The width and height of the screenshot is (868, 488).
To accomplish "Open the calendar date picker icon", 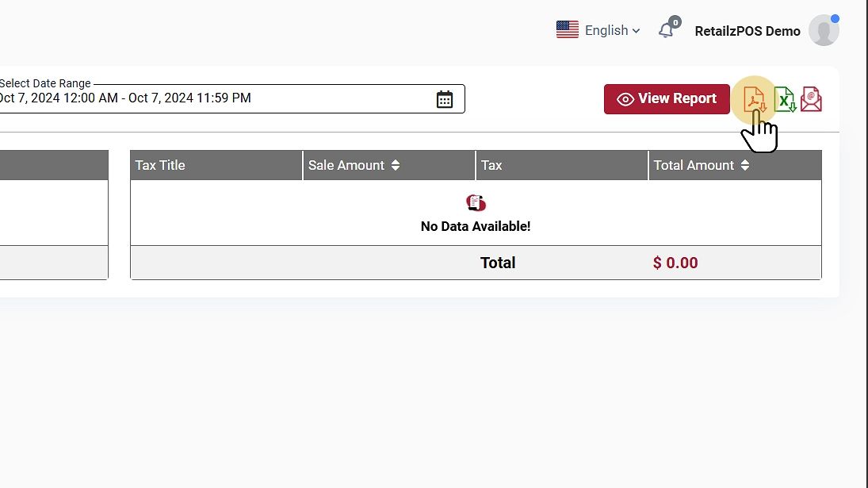I will (x=445, y=99).
